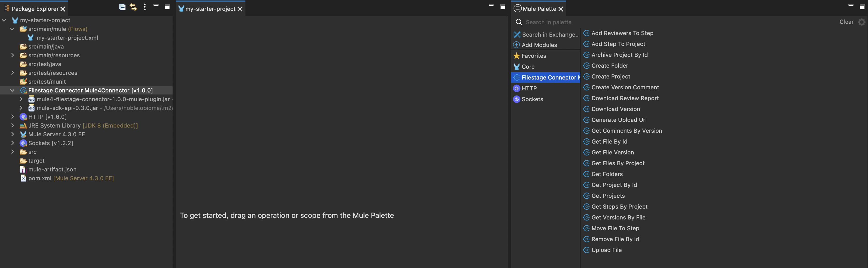Expand Mule Server 4.3.0 EE node

pyautogui.click(x=12, y=134)
